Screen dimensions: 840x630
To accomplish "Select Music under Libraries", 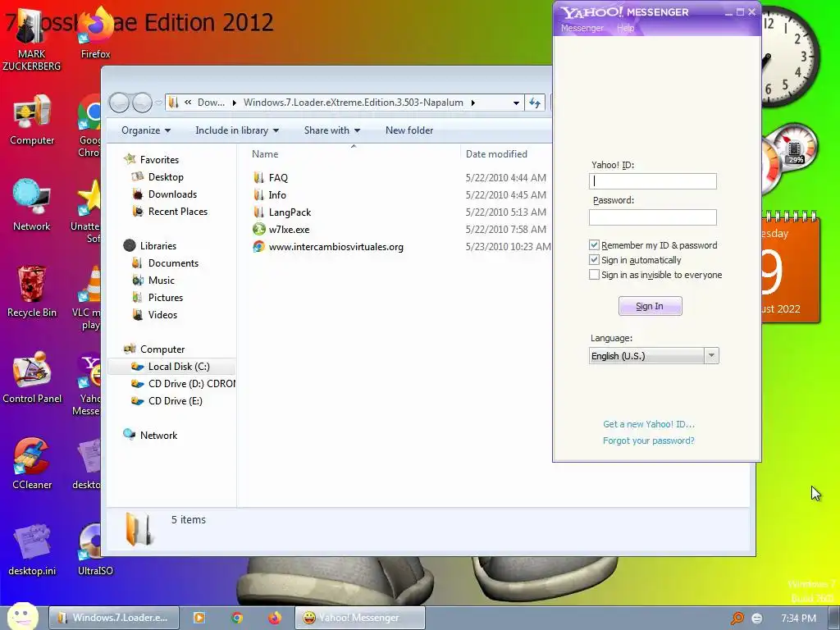I will coord(161,281).
